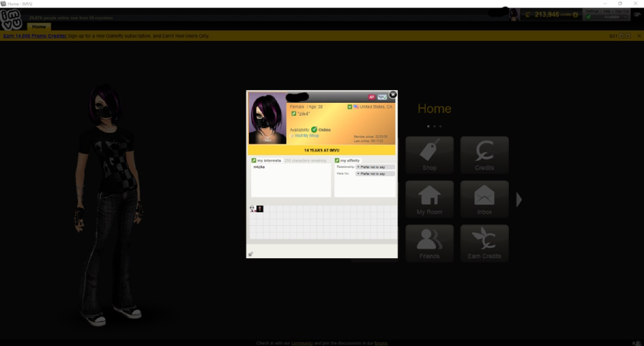Click inside the my interests text box
The image size is (644, 346).
pyautogui.click(x=291, y=180)
